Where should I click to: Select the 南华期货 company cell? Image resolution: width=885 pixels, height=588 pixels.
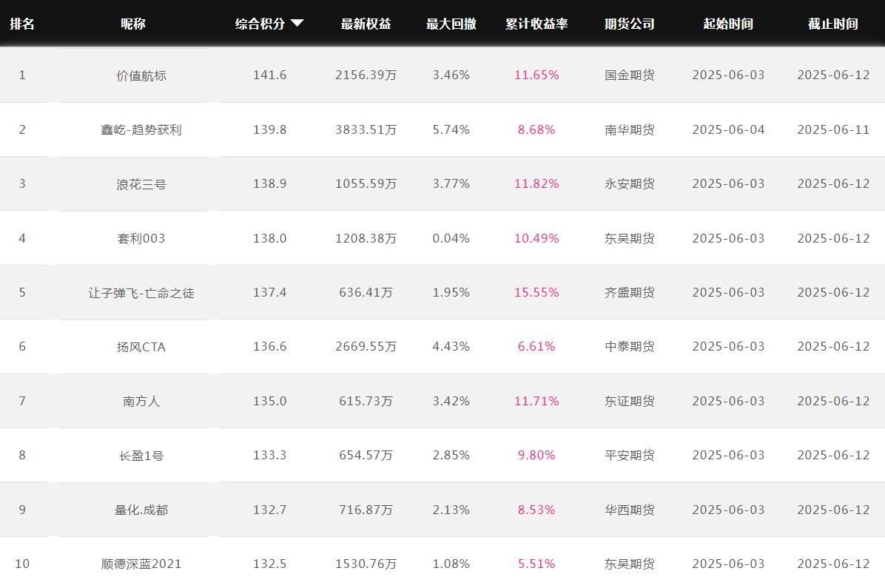(x=629, y=129)
